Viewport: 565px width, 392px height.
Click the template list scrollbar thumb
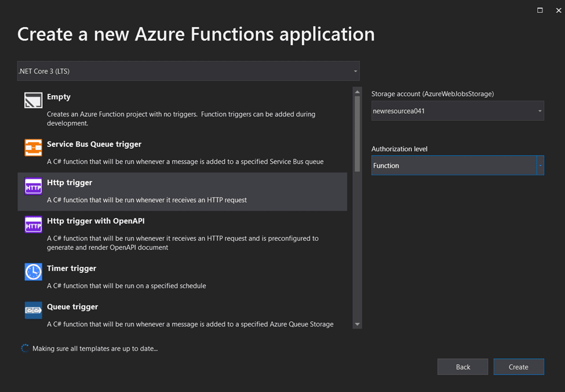(x=357, y=133)
